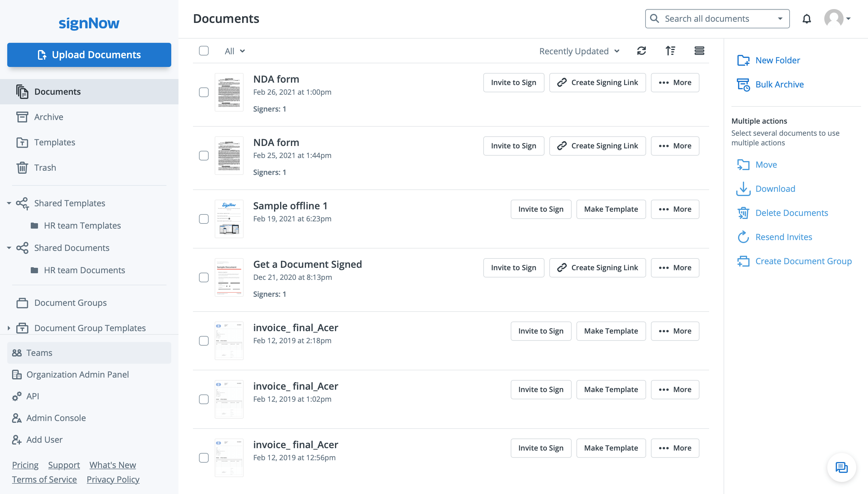Viewport: 868px width, 494px height.
Task: Open the Privacy Policy link
Action: [113, 480]
